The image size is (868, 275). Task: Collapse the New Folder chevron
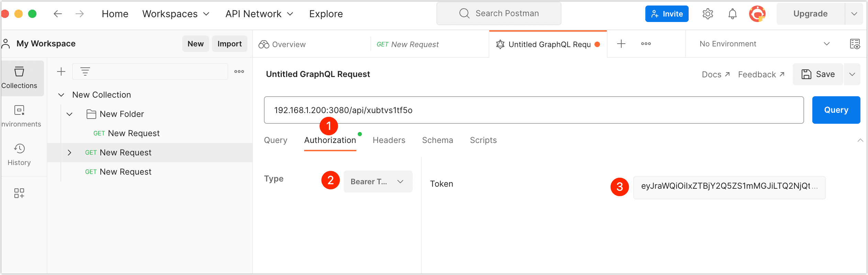click(x=69, y=114)
